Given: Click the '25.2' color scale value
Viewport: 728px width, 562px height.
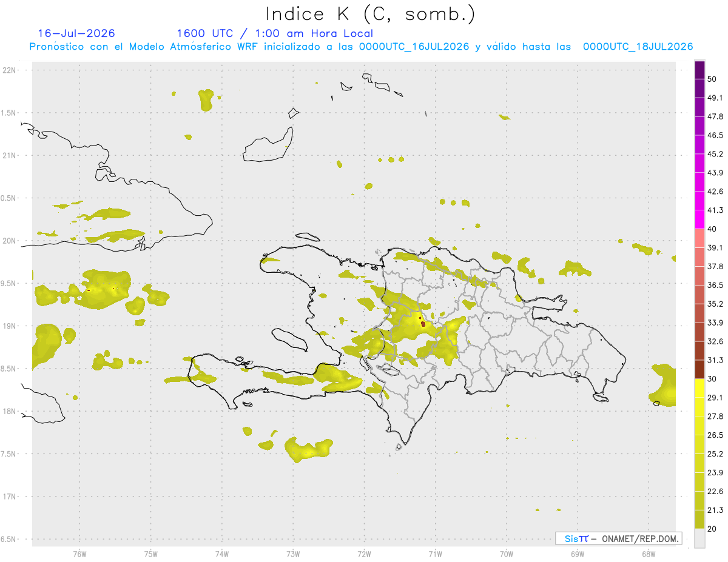Looking at the screenshot, I should click(715, 453).
